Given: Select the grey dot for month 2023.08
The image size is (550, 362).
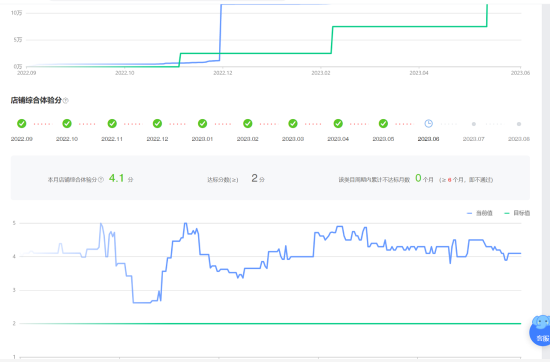Looking at the screenshot, I should (519, 124).
